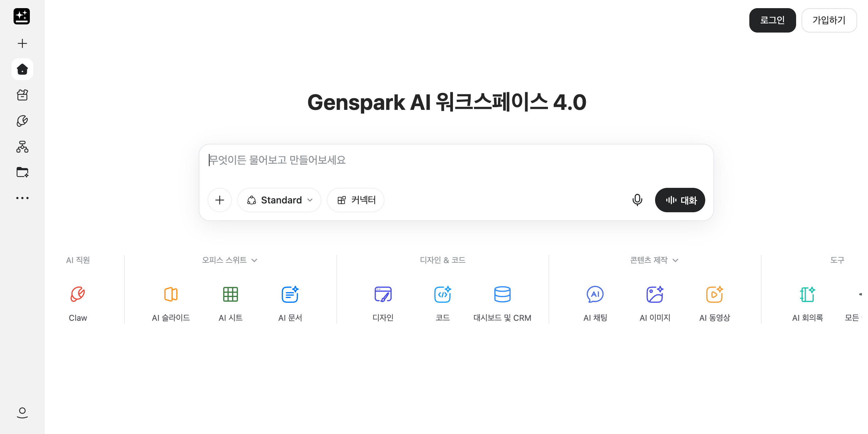The width and height of the screenshot is (868, 434).
Task: Open the 코드 tool
Action: (443, 303)
